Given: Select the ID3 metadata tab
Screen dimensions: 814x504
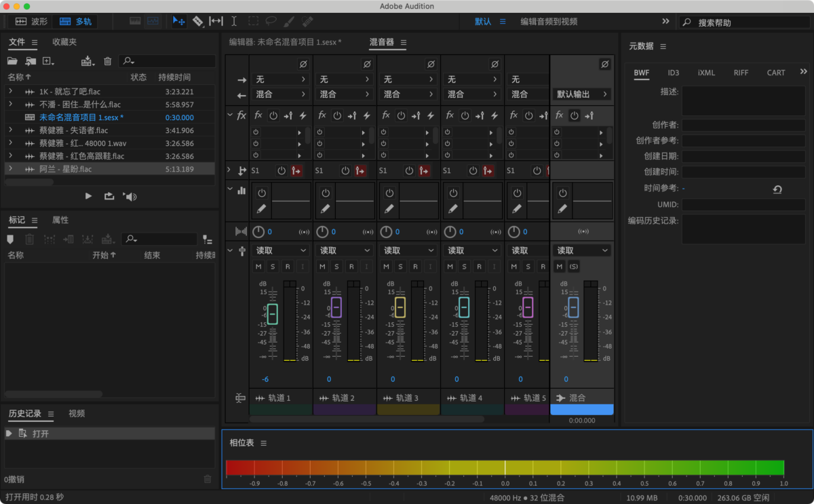Looking at the screenshot, I should coord(673,73).
